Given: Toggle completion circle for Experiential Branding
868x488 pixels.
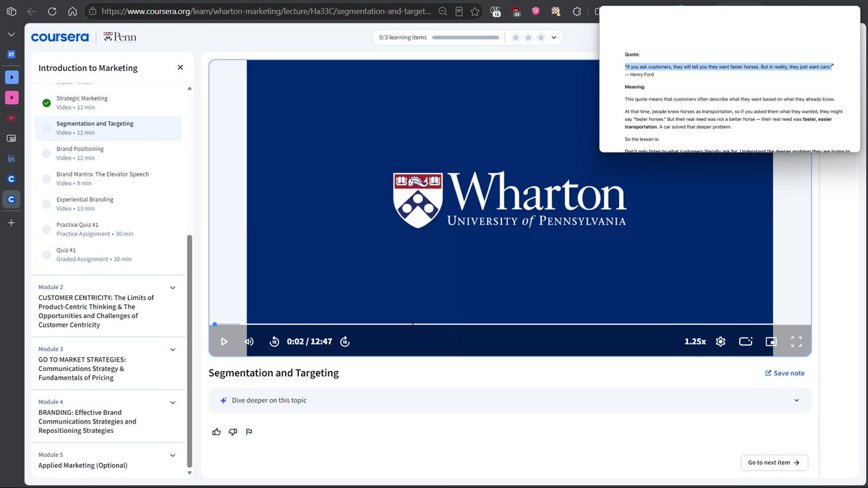Looking at the screenshot, I should click(46, 204).
